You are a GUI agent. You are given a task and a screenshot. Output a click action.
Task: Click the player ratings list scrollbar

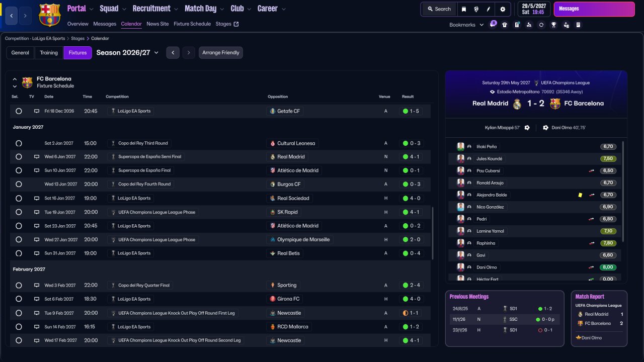tap(623, 191)
